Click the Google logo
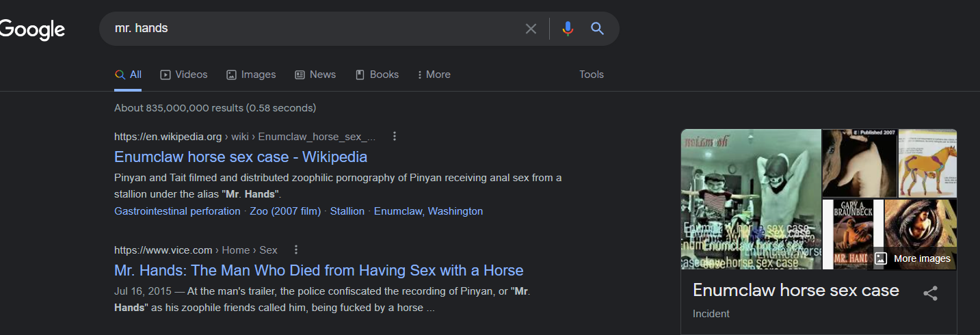This screenshot has width=980, height=335. (x=31, y=29)
